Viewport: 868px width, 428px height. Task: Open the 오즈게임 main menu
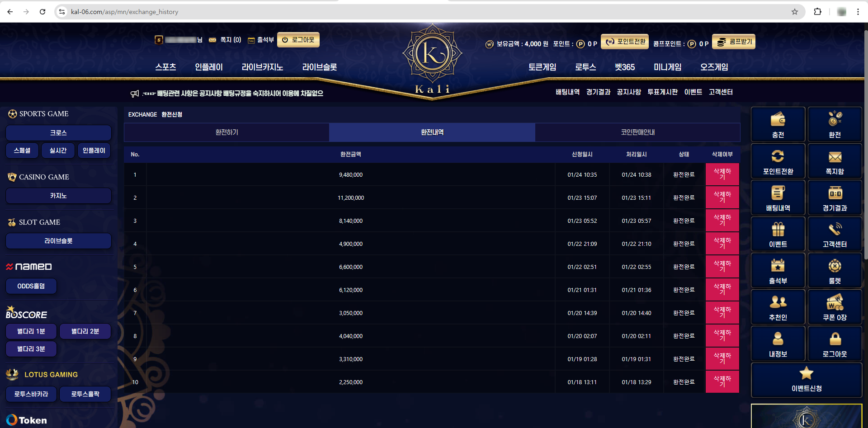click(x=714, y=67)
